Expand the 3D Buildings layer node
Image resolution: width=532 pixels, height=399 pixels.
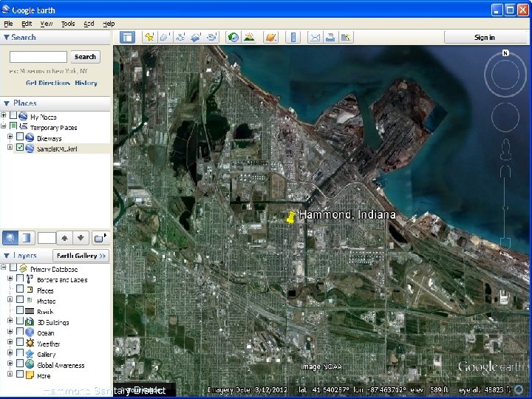[x=10, y=322]
